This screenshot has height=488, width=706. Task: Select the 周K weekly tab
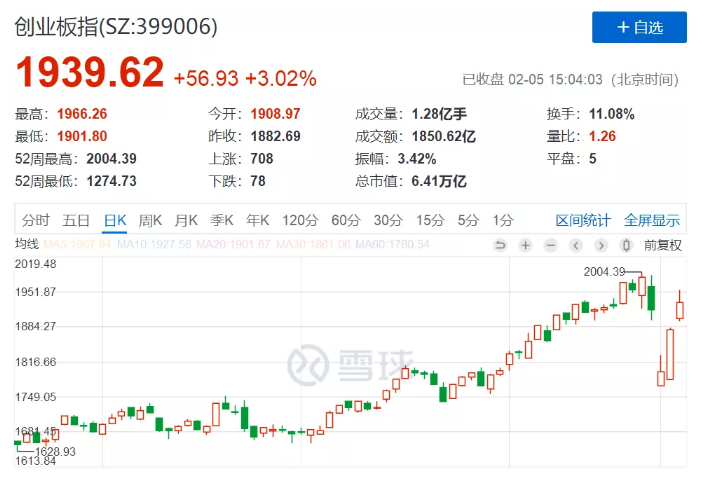(150, 221)
